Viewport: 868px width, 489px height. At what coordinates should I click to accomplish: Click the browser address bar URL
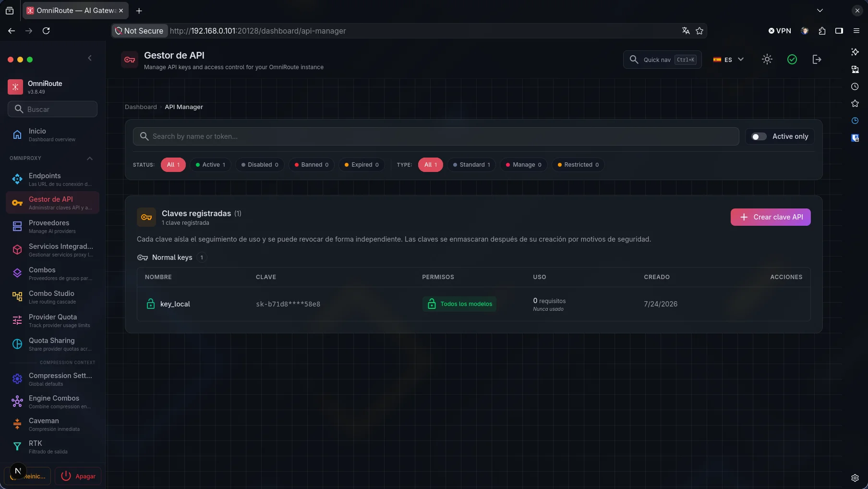point(258,31)
